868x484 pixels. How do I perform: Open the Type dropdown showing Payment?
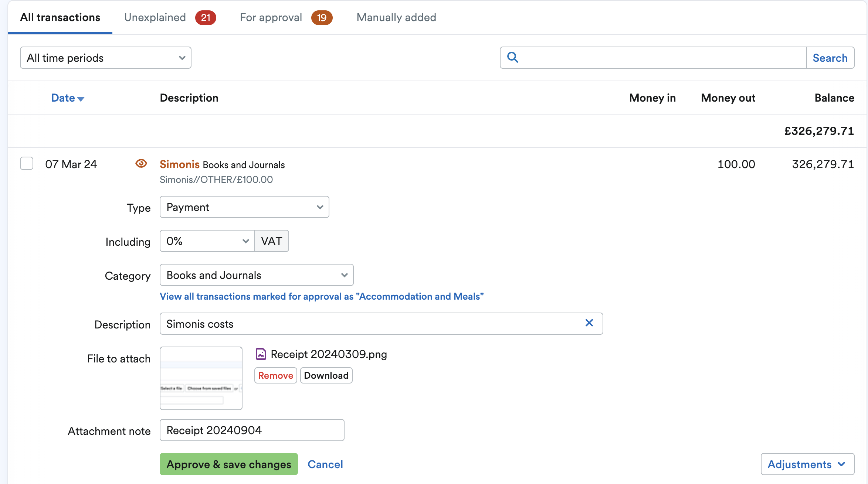[244, 207]
